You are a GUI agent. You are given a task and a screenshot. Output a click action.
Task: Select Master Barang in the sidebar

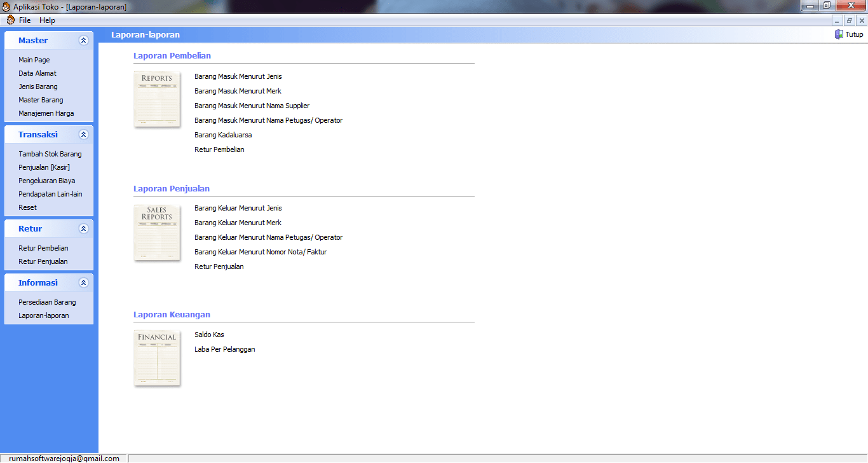[x=41, y=100]
